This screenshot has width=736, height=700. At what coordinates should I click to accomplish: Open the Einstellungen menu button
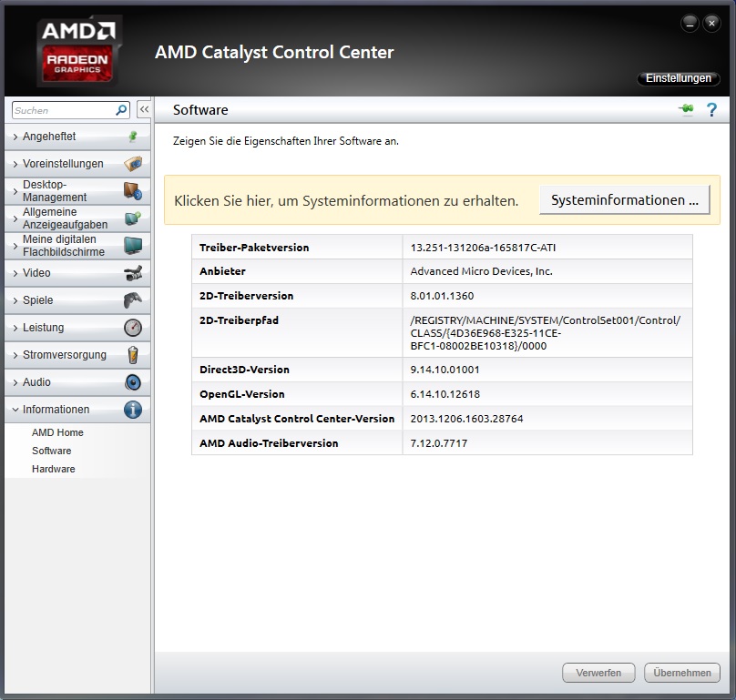click(x=679, y=78)
